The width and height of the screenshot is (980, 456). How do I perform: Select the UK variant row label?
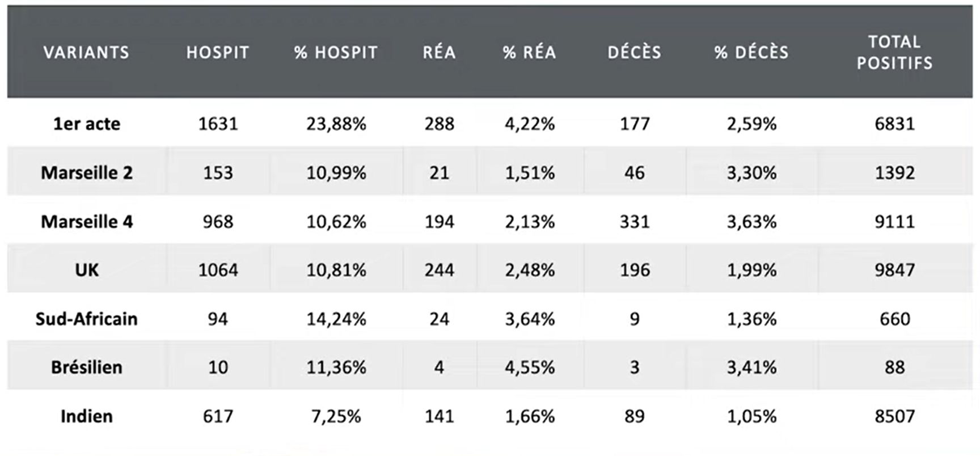tap(87, 270)
